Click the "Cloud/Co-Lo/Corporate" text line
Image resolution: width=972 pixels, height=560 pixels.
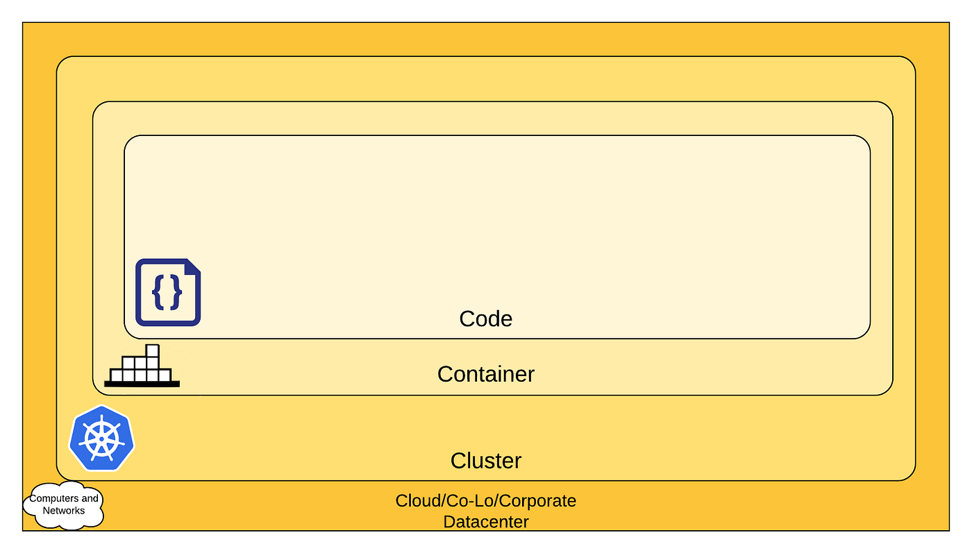486,500
